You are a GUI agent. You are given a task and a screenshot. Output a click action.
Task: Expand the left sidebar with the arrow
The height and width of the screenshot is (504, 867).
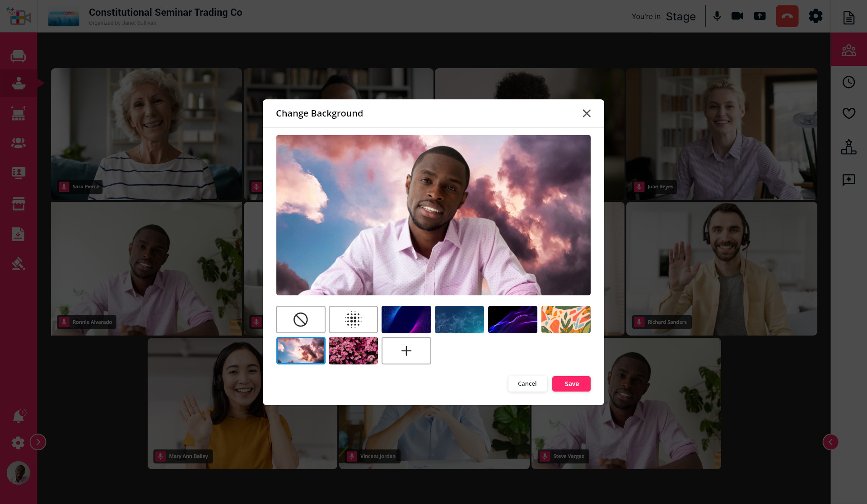(38, 442)
